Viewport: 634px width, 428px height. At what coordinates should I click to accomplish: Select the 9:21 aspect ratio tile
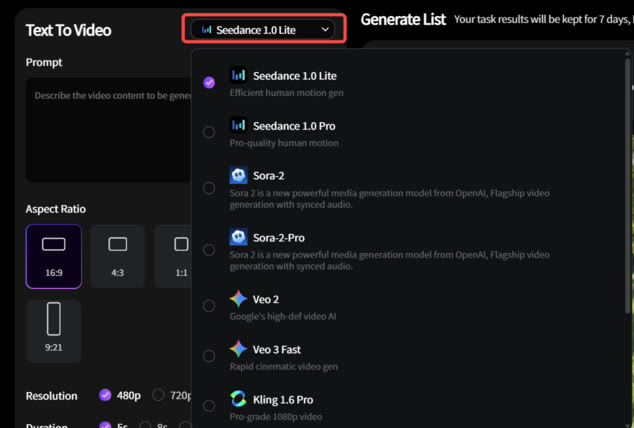click(54, 331)
